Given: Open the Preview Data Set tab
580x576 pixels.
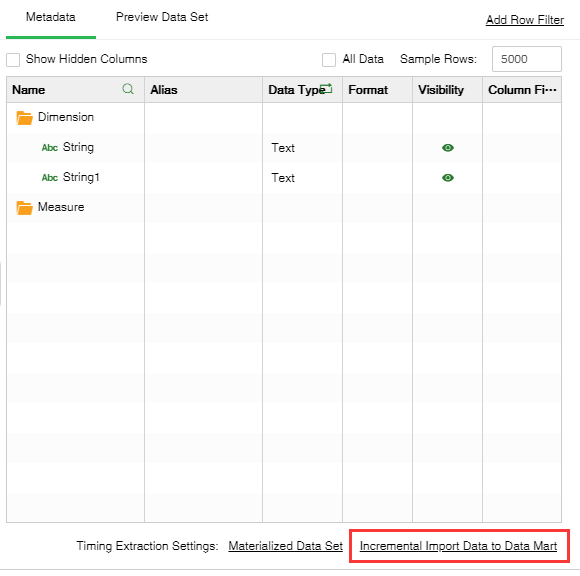Looking at the screenshot, I should [162, 17].
